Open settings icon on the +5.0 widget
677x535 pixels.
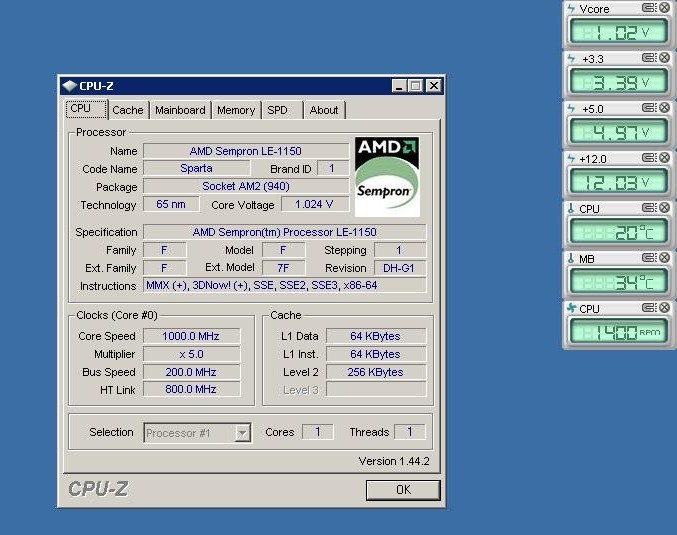tap(648, 108)
